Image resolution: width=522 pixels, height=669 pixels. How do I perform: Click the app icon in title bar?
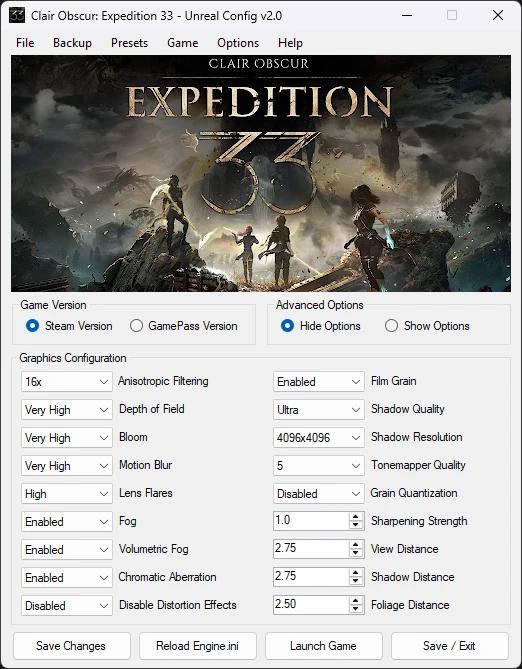click(17, 16)
